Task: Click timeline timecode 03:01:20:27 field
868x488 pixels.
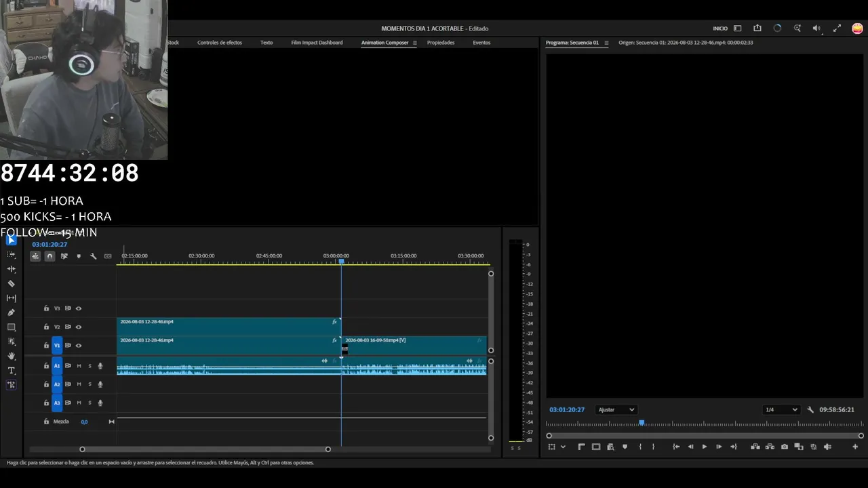Action: pos(50,245)
